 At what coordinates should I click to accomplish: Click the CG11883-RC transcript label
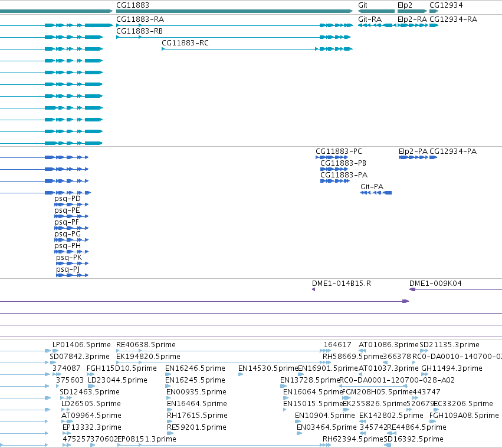[x=185, y=43]
